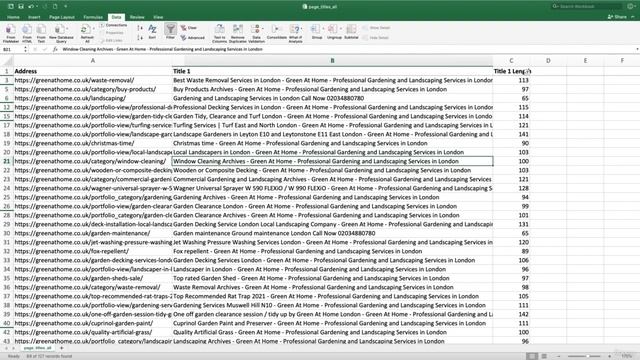Click the Text to Columns icon
The height and width of the screenshot is (360, 640).
220,29
